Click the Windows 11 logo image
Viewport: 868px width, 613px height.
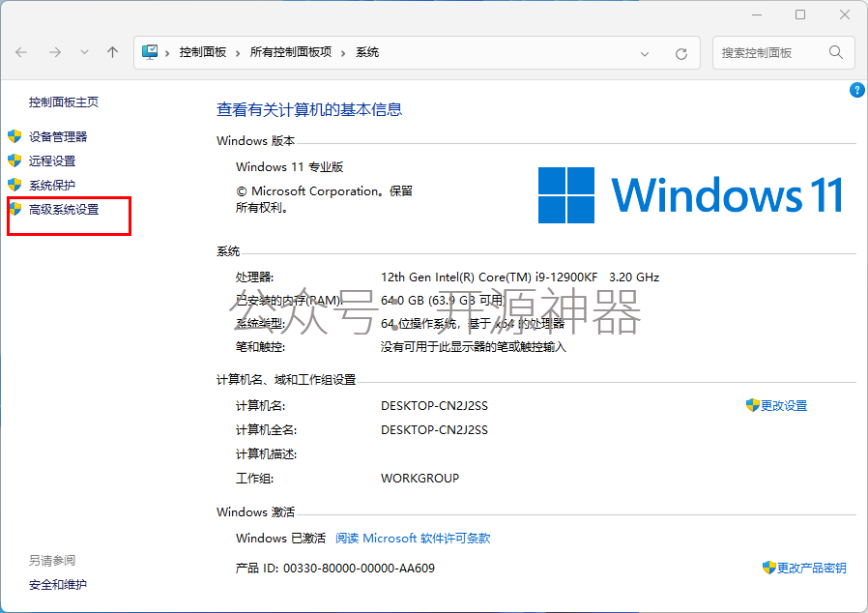691,195
